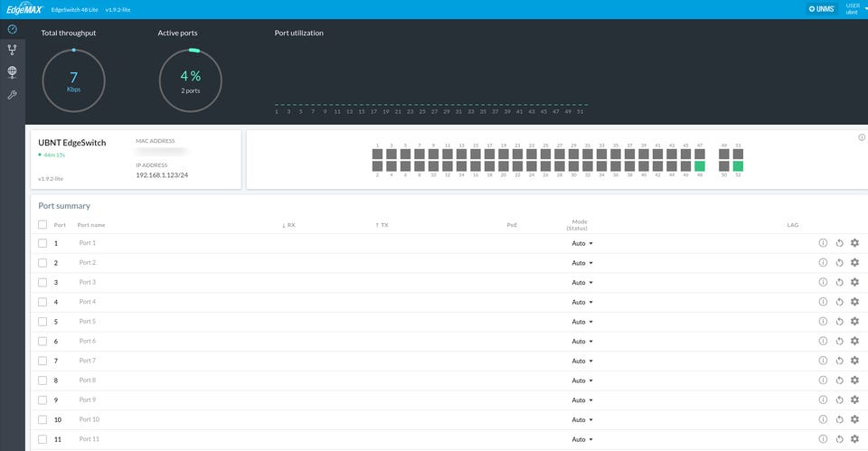Open the VLAN/ports branch icon in sidebar

click(x=12, y=50)
